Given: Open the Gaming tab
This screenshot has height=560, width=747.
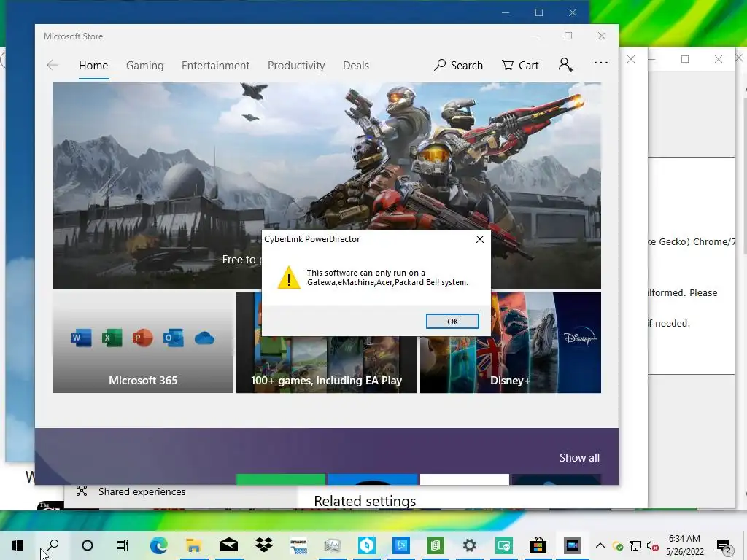Looking at the screenshot, I should click(145, 65).
